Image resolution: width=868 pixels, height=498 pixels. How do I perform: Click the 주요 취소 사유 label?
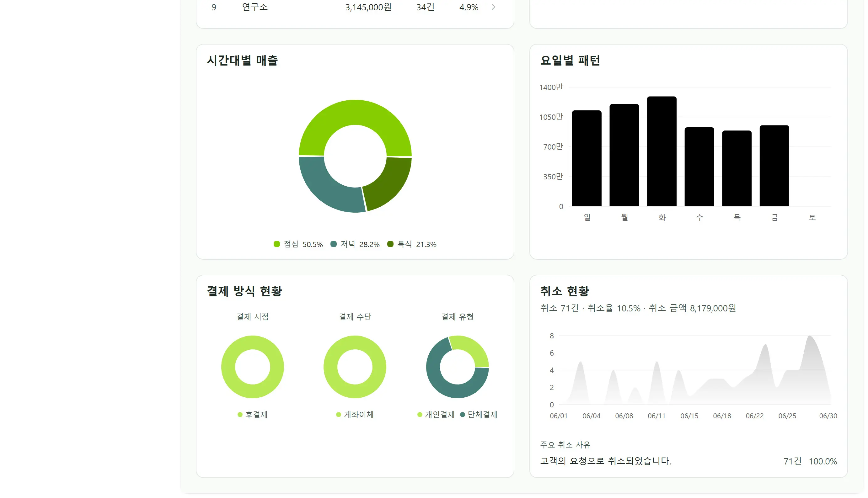(x=565, y=445)
